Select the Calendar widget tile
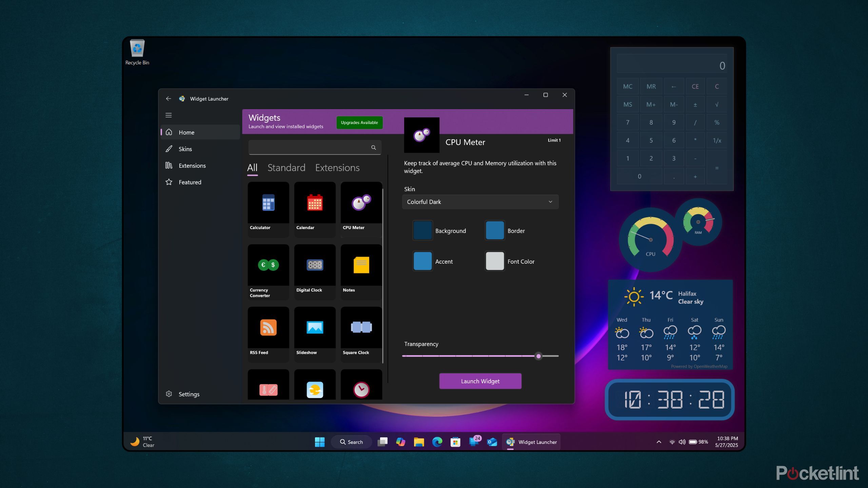This screenshot has height=488, width=868. 315,209
